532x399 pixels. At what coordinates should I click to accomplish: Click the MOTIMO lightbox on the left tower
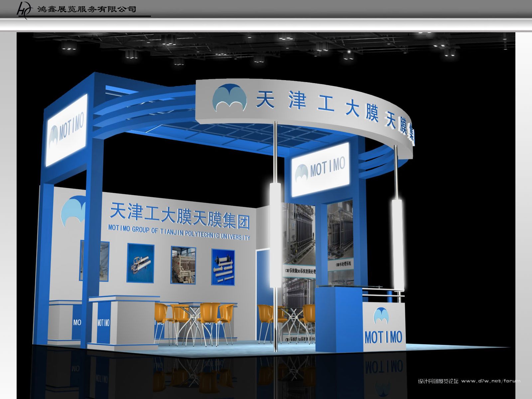[67, 130]
